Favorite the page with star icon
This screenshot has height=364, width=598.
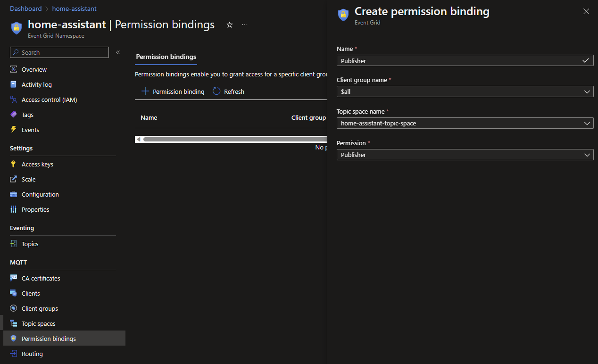coord(230,25)
